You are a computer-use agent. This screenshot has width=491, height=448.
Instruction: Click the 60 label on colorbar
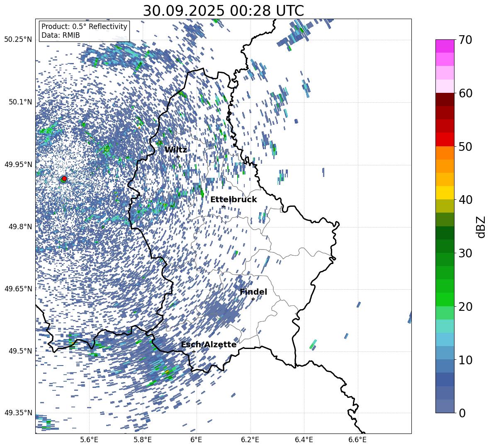466,93
